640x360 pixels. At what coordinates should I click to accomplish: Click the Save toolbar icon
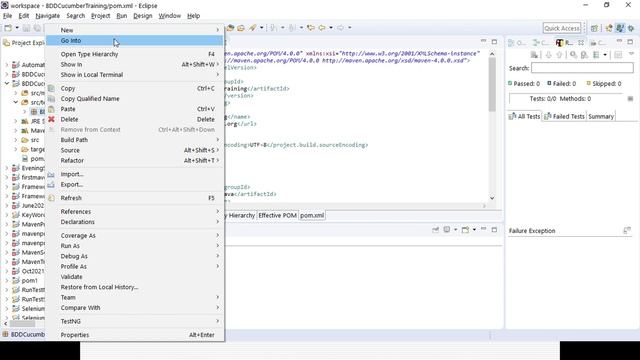click(x=27, y=28)
